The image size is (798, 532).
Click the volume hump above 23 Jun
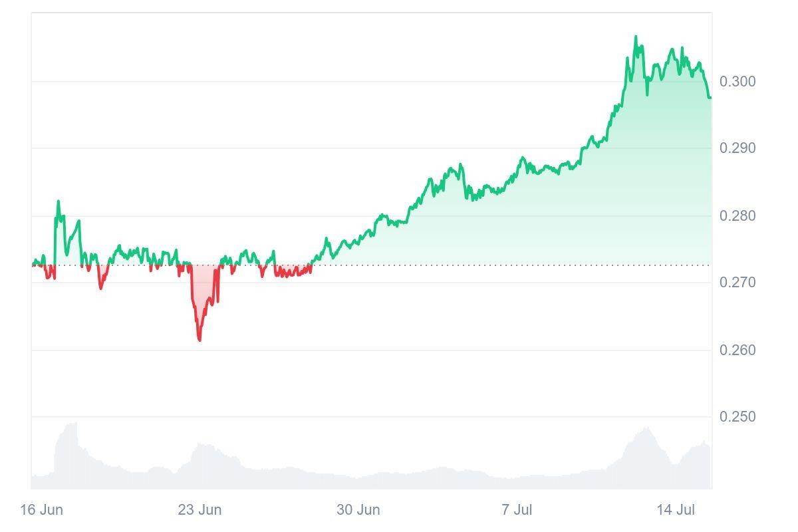click(x=203, y=446)
